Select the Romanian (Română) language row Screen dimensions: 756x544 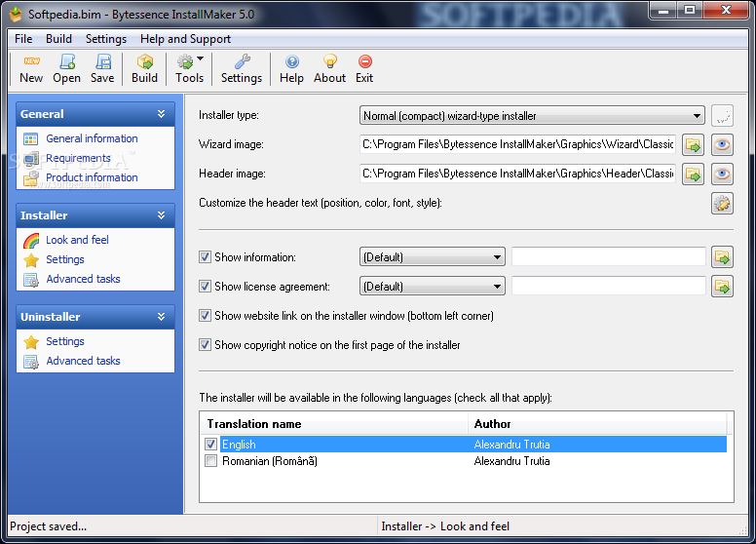coord(465,461)
